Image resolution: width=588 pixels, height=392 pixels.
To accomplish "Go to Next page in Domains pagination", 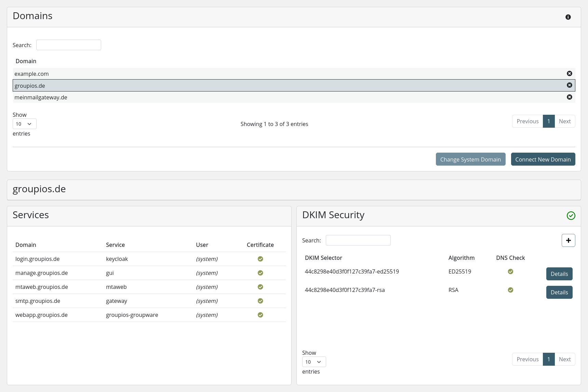I will 564,121.
